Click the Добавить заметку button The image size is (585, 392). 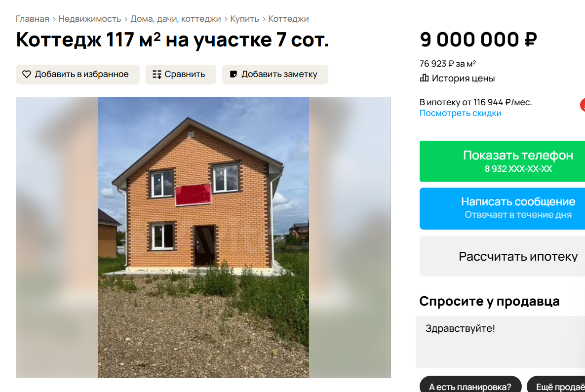point(275,74)
